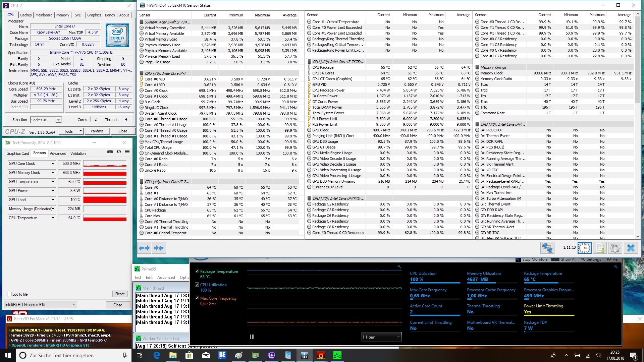
Task: Click the GPU-Z Reset button
Action: click(120, 294)
